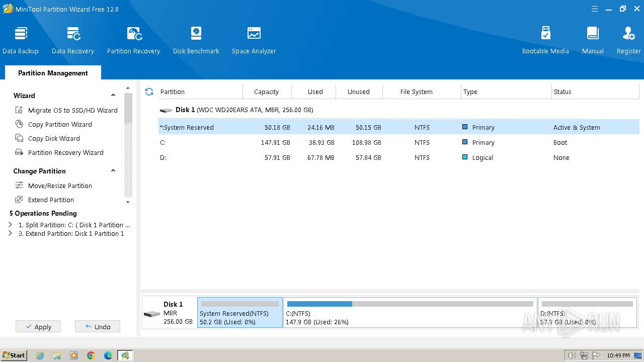Open File Explorer from the taskbar

pyautogui.click(x=57, y=355)
